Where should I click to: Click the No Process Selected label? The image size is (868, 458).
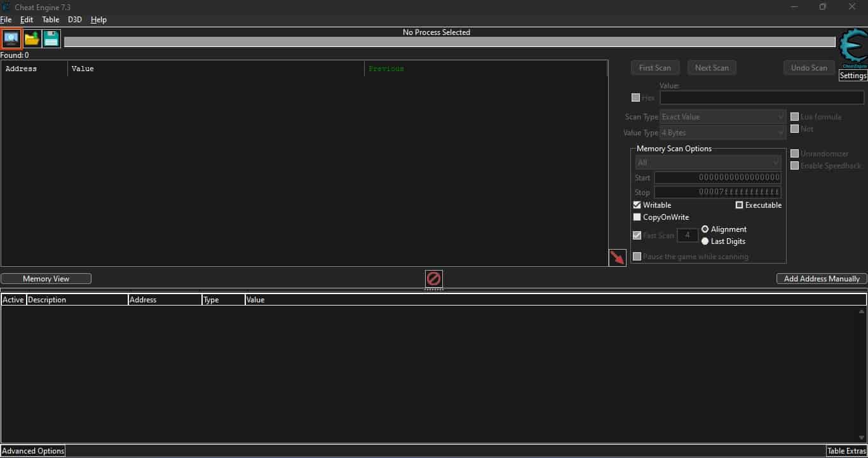[x=437, y=32]
